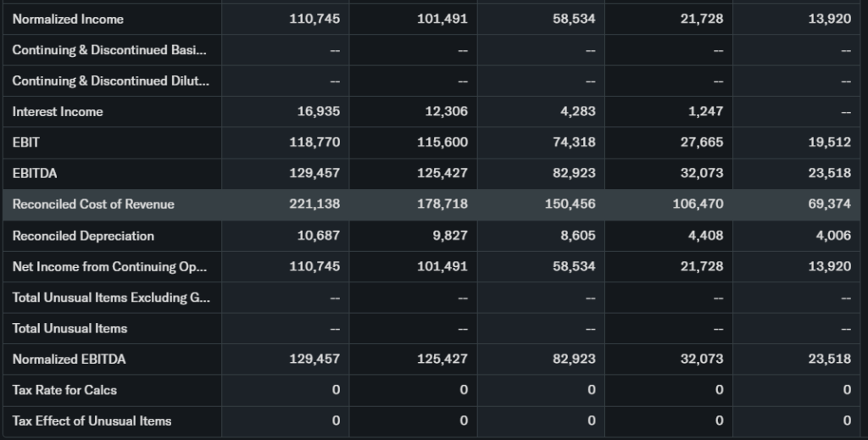
Task: Select Total Unusual Items Excluding G... label
Action: [110, 298]
